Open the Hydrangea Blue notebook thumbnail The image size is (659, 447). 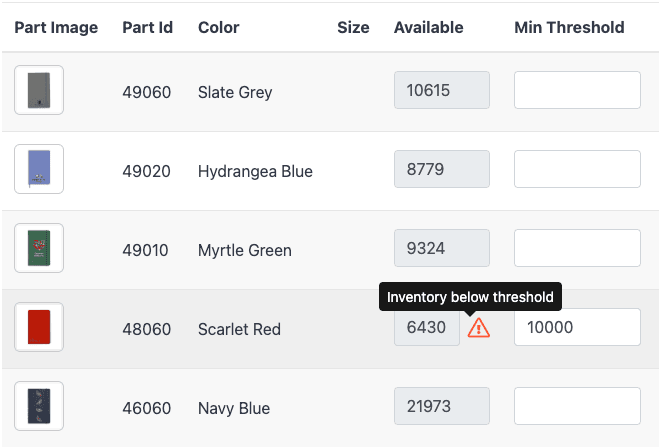(39, 169)
